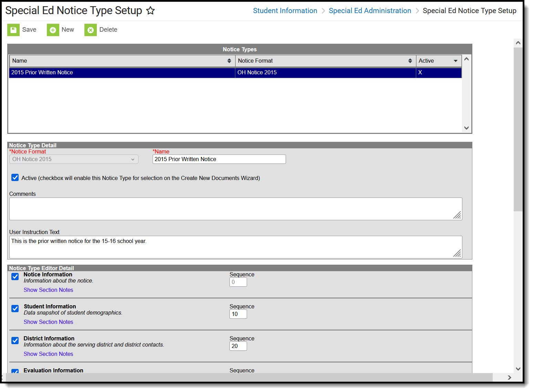
Task: Show Section Notes for District Information
Action: coord(48,354)
